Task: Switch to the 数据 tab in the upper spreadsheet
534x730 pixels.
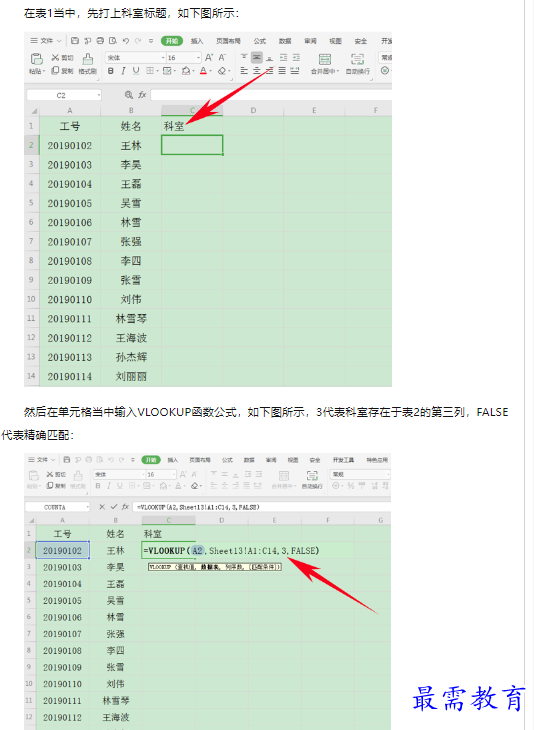Action: [285, 41]
